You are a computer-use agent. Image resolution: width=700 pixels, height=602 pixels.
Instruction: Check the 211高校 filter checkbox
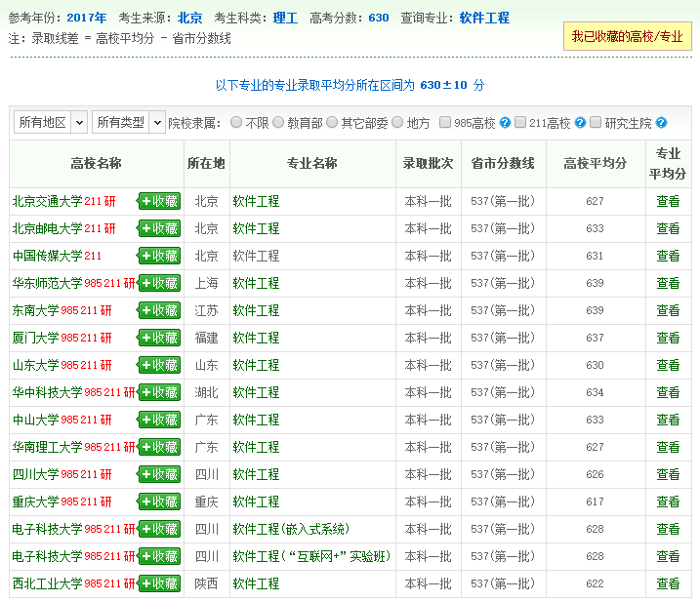520,122
